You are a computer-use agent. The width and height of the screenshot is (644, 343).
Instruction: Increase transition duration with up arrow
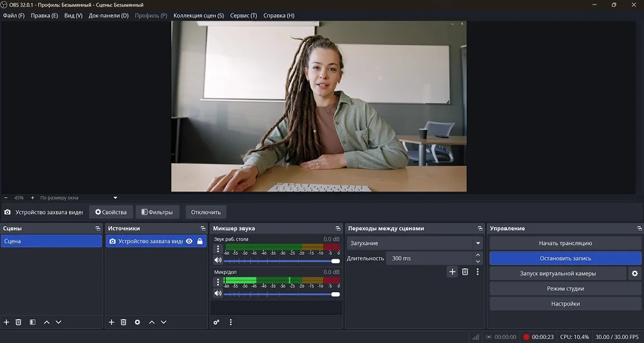tap(478, 255)
